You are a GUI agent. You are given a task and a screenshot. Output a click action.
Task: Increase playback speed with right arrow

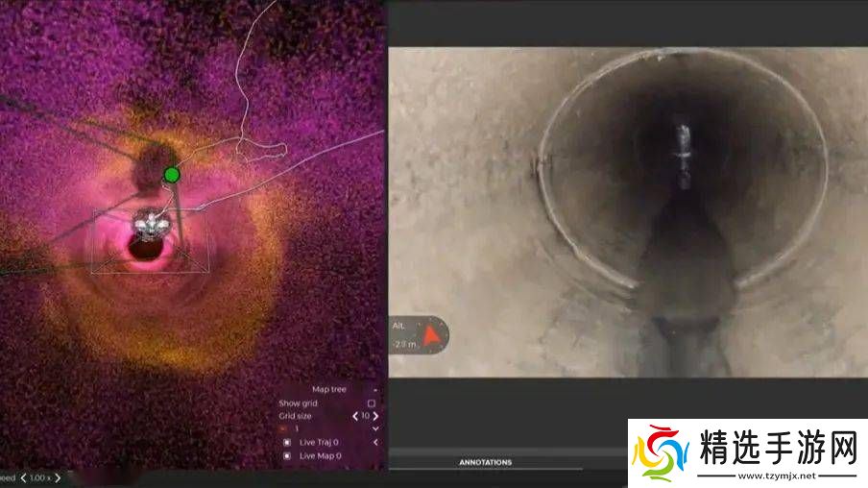pyautogui.click(x=57, y=477)
